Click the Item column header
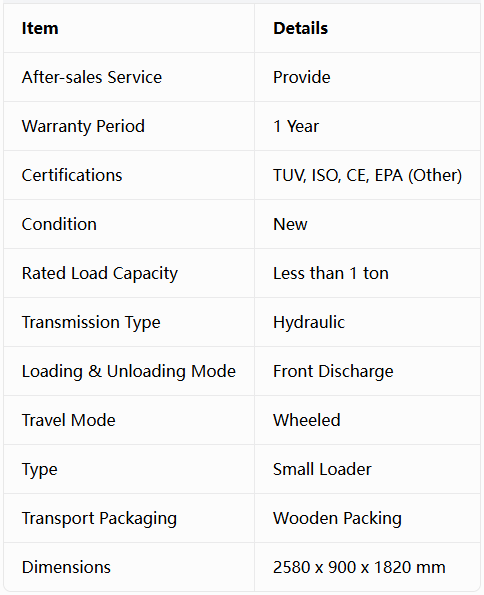 pyautogui.click(x=40, y=28)
